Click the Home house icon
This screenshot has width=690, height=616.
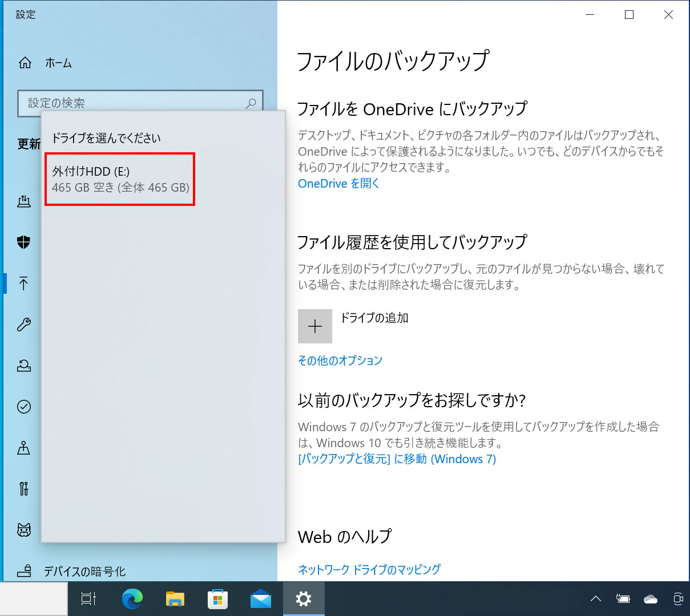(25, 63)
